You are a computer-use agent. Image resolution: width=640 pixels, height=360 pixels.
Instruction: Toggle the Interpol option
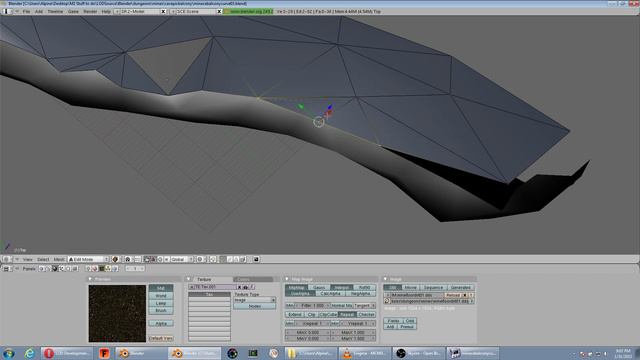pos(342,287)
